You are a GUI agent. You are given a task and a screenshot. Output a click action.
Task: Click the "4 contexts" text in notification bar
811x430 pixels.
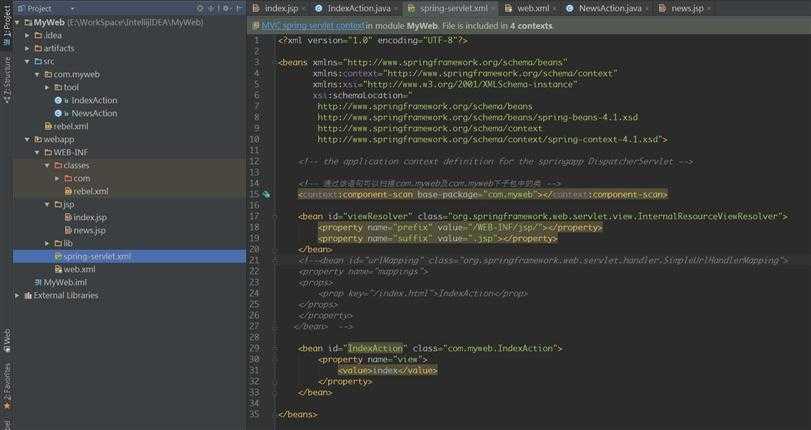[x=531, y=25]
